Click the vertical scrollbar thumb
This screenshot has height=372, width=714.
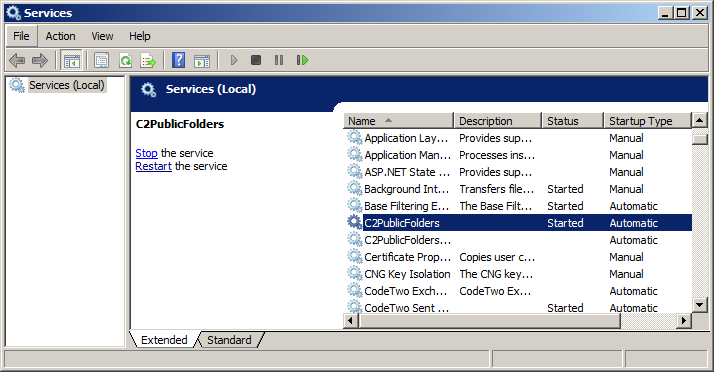click(699, 139)
